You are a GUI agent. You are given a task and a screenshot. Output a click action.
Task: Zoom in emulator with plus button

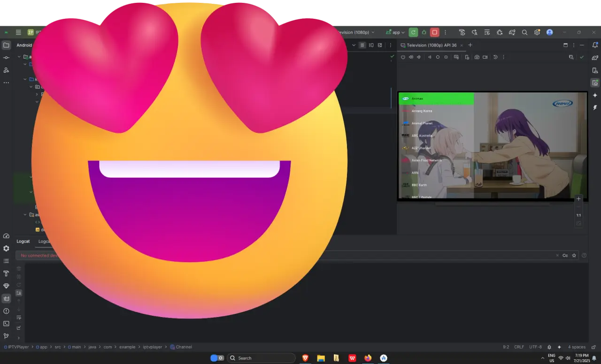pos(579,199)
